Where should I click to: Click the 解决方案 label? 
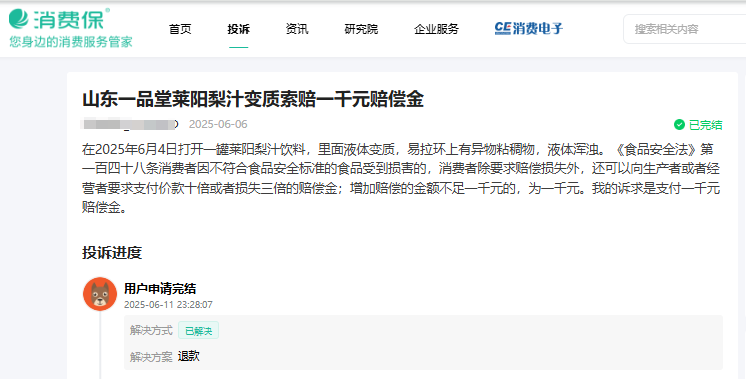tap(151, 357)
